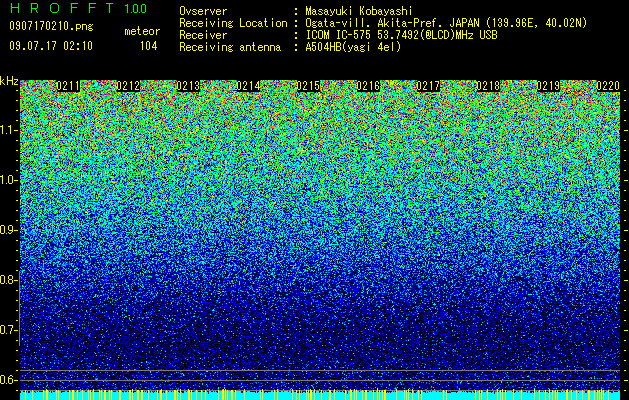This screenshot has height=400, width=629.
Task: Click the 0215 time marker label
Action: point(308,86)
